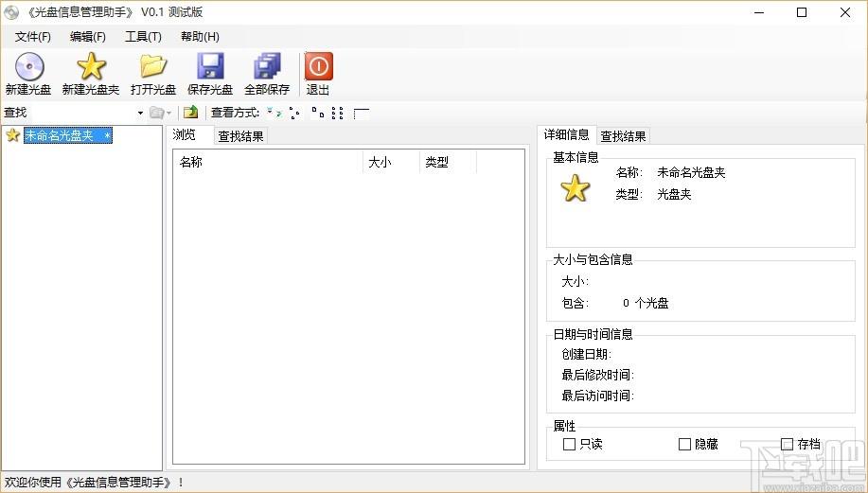868x493 pixels.
Task: Maximize the application window
Action: [x=802, y=12]
